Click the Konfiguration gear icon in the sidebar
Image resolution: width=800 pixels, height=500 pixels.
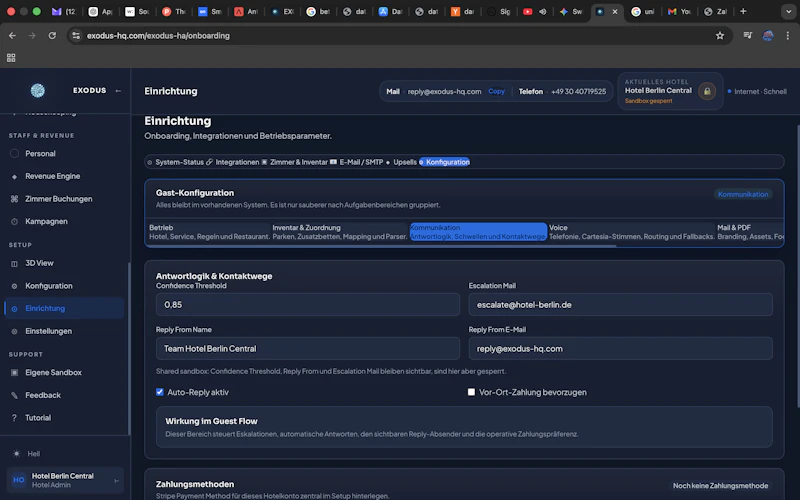pos(14,286)
